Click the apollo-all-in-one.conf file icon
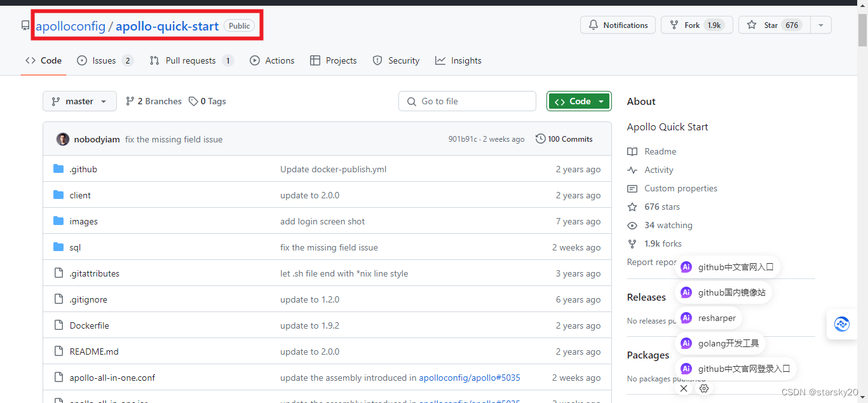This screenshot has width=868, height=403. coord(58,378)
